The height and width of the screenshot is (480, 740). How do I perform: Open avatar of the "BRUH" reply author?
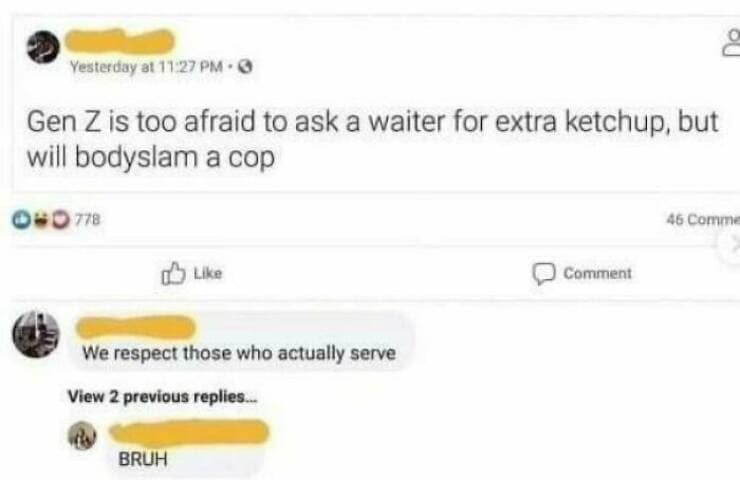83,435
